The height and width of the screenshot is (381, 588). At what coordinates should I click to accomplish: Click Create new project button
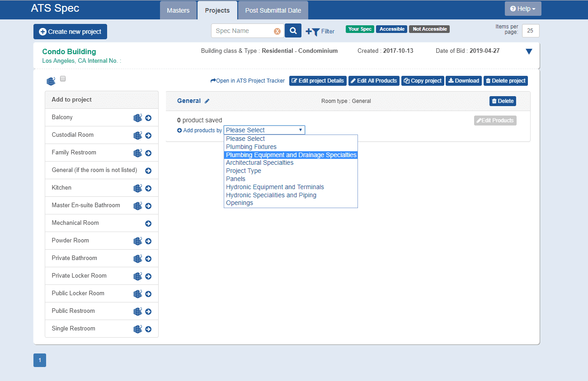coord(70,32)
